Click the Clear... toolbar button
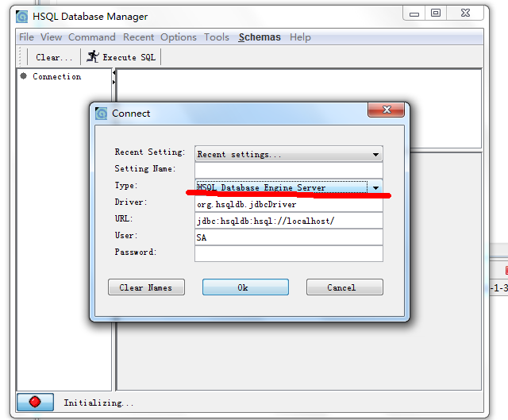 (54, 57)
